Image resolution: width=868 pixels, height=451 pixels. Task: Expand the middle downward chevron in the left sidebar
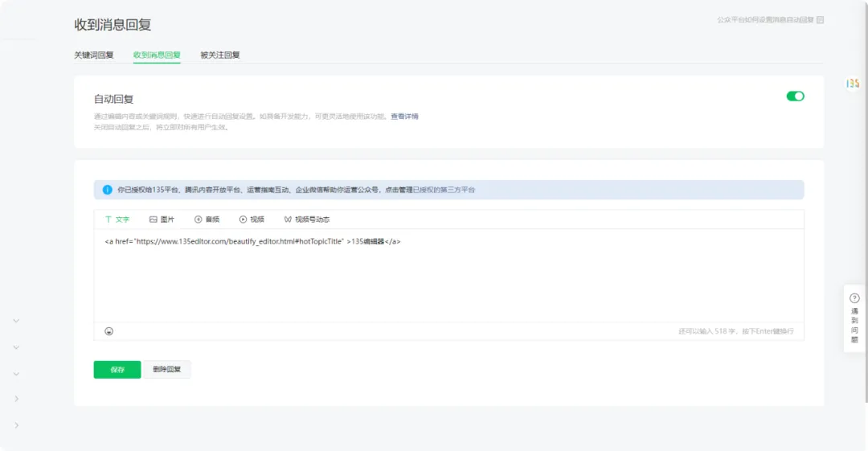click(16, 347)
